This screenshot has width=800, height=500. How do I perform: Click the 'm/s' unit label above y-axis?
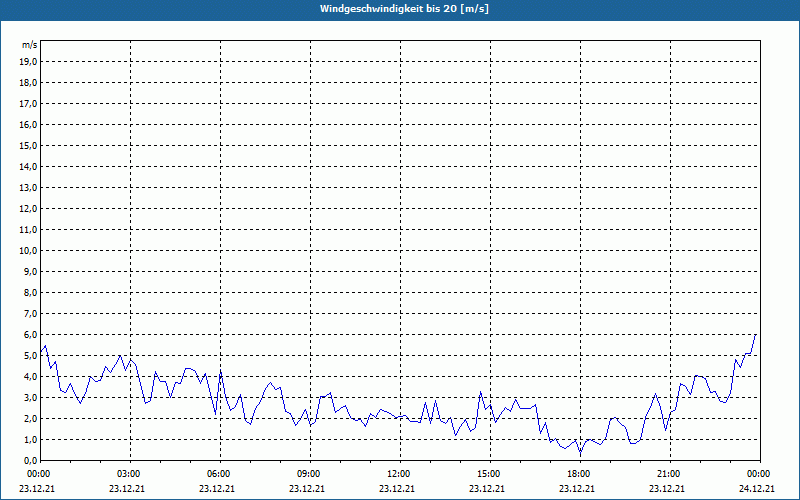pos(30,45)
